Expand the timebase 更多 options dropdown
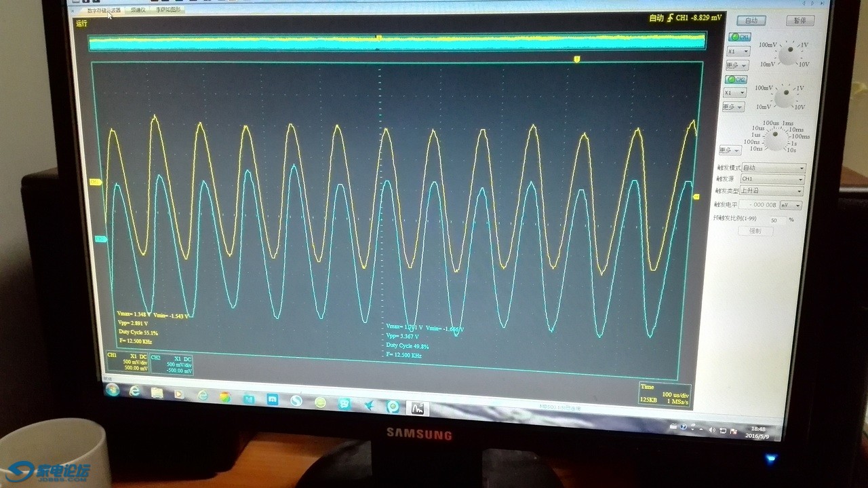868x488 pixels. click(x=730, y=150)
